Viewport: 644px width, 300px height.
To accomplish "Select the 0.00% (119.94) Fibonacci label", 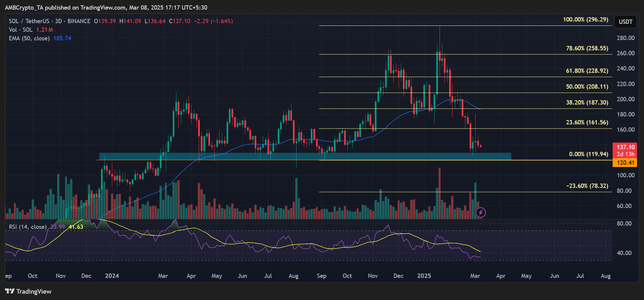I will point(589,154).
